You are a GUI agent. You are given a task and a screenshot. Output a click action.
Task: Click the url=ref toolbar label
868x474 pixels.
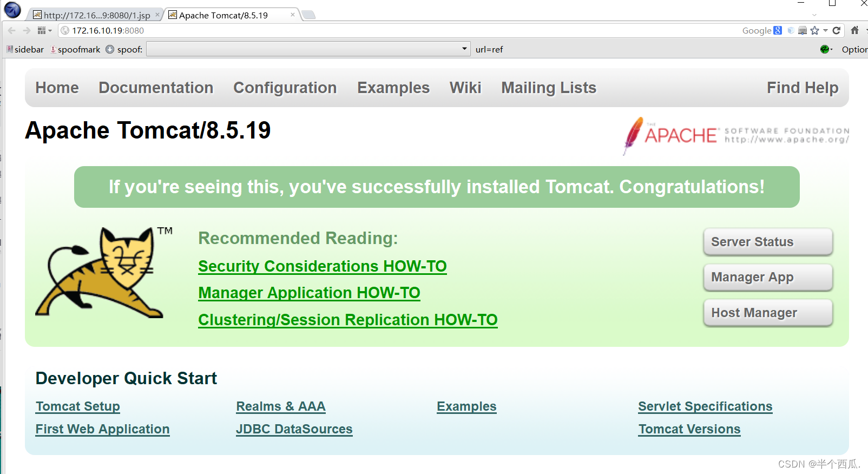489,49
